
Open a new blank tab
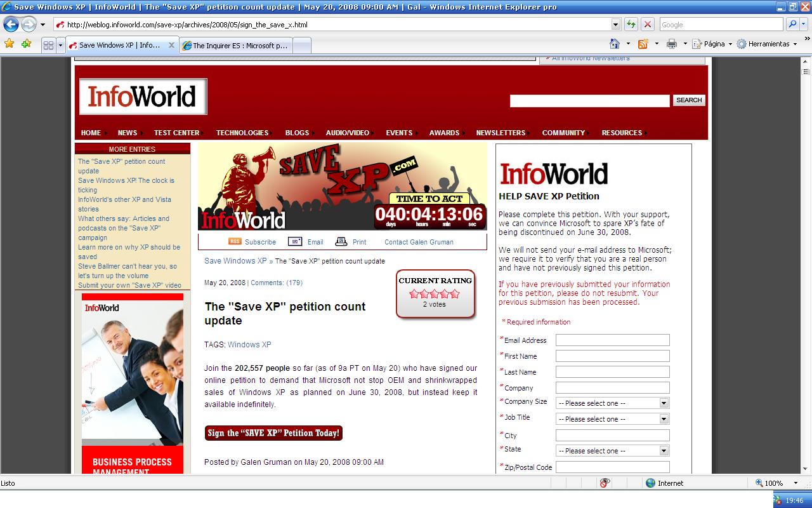[x=302, y=45]
